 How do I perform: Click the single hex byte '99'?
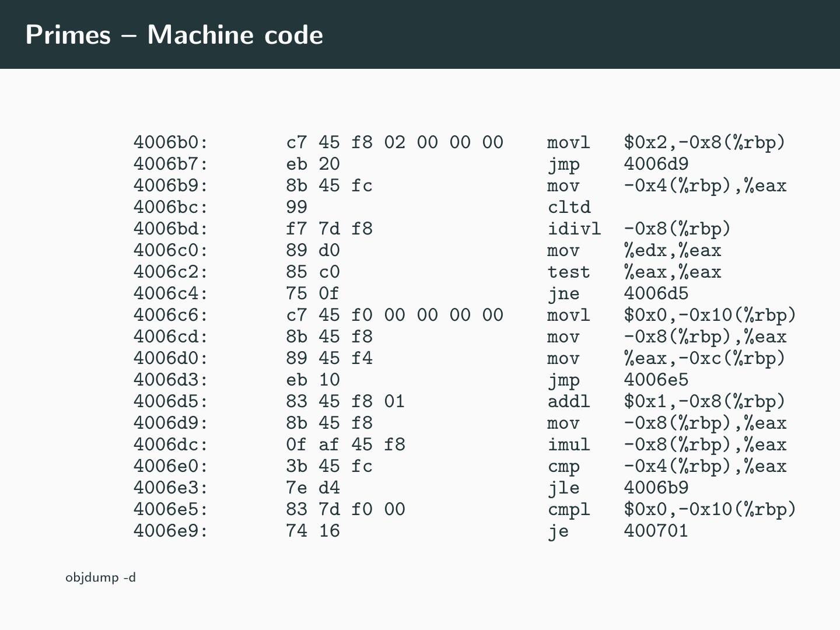(296, 207)
